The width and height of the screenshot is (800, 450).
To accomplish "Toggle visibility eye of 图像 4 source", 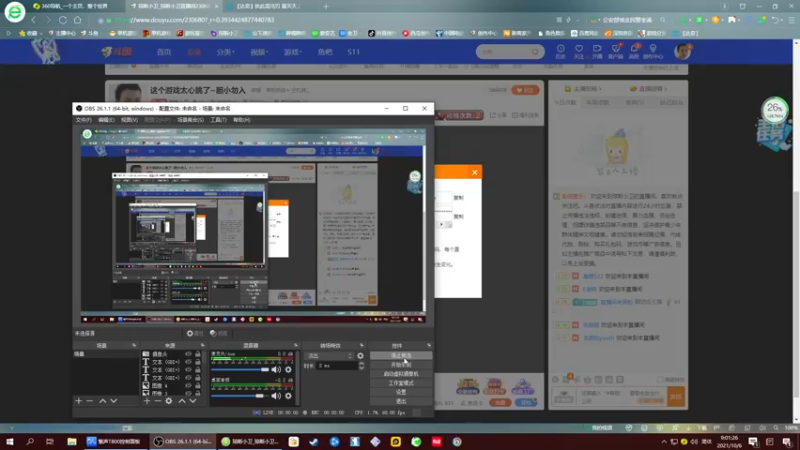I will point(188,386).
